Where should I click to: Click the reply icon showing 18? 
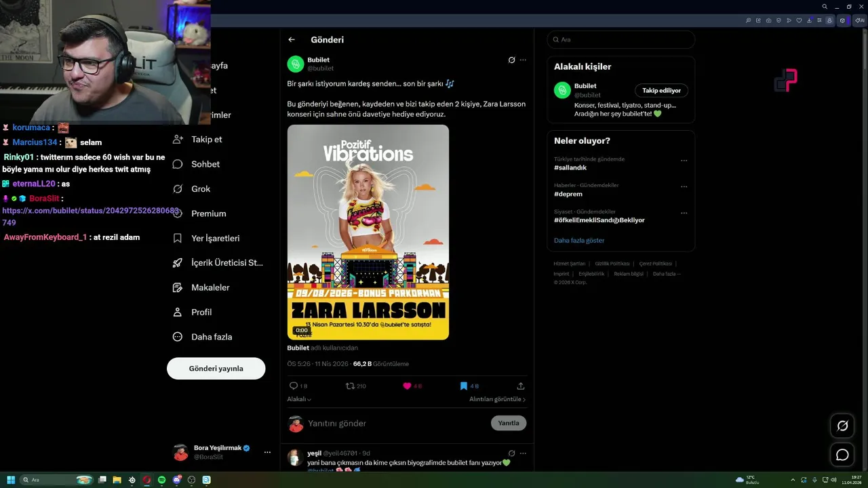pyautogui.click(x=294, y=386)
